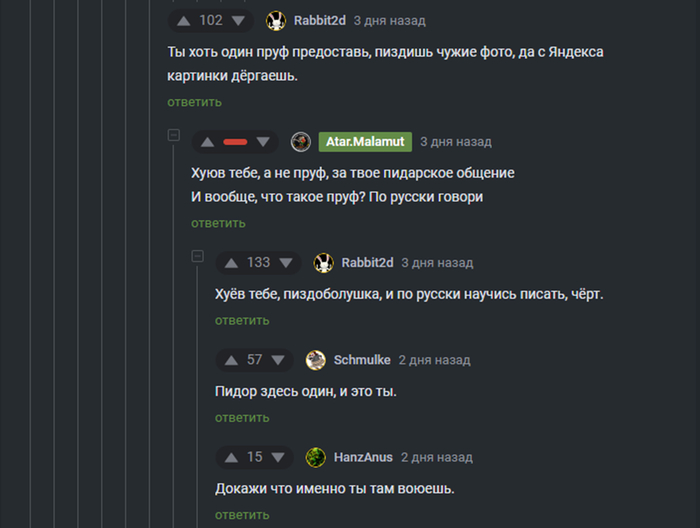This screenshot has width=700, height=528.
Task: Reply to HanzAnus's comment via ответить
Action: pos(242,514)
